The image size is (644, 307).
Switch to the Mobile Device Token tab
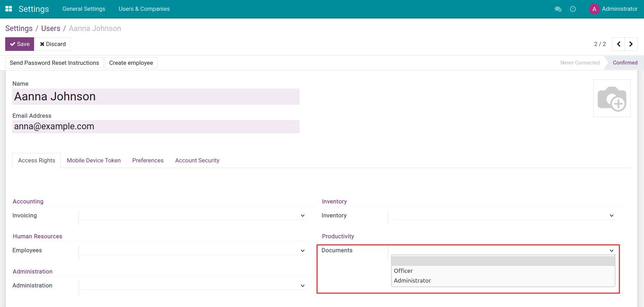pyautogui.click(x=94, y=160)
